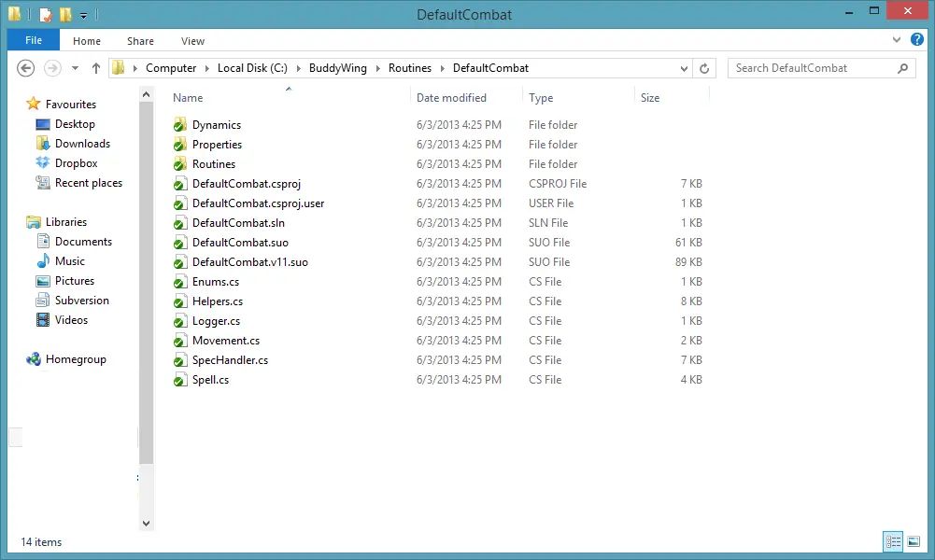This screenshot has height=560, width=935.
Task: Select the Spell.cs file icon
Action: pos(180,380)
